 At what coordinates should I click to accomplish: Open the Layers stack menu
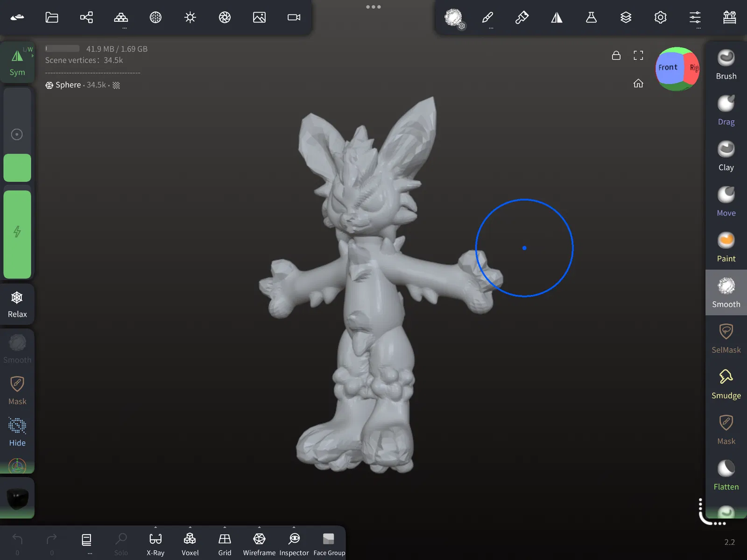[x=626, y=18]
